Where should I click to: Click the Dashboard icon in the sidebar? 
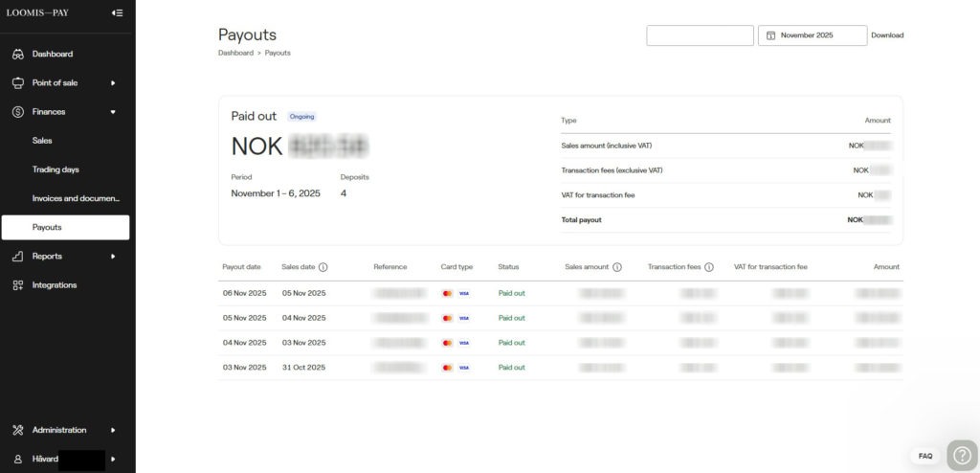coord(18,55)
